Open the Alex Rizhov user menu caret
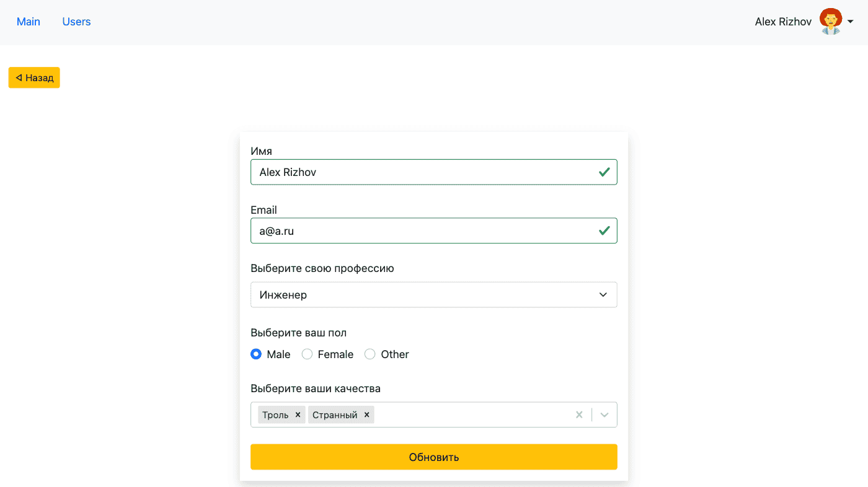 851,22
